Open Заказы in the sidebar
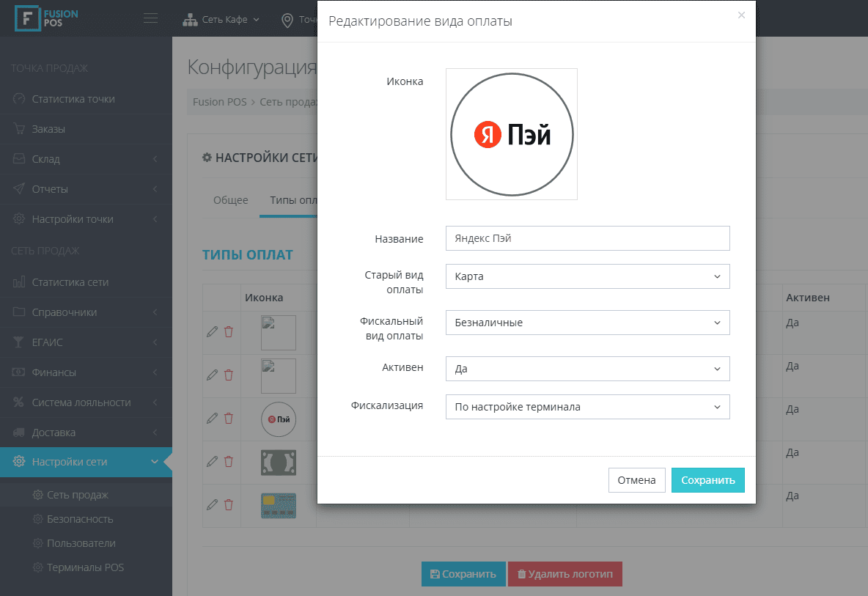Image resolution: width=868 pixels, height=596 pixels. [86, 129]
